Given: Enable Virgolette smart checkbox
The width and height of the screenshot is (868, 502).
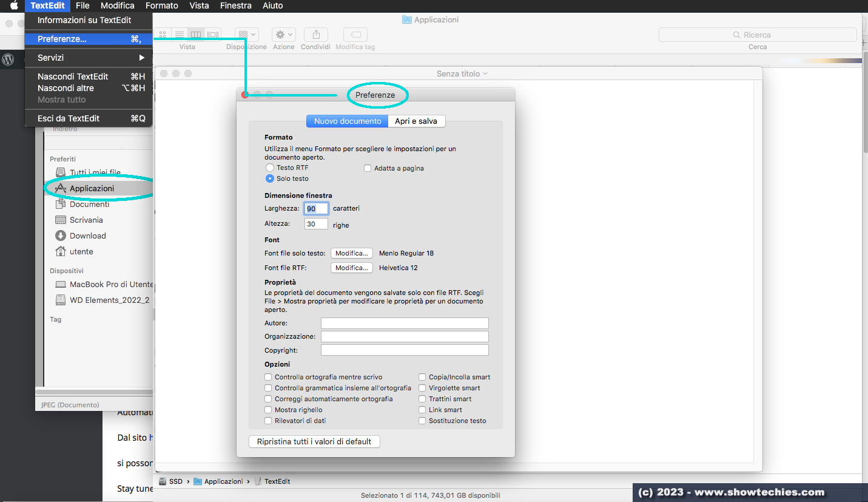Looking at the screenshot, I should (422, 388).
